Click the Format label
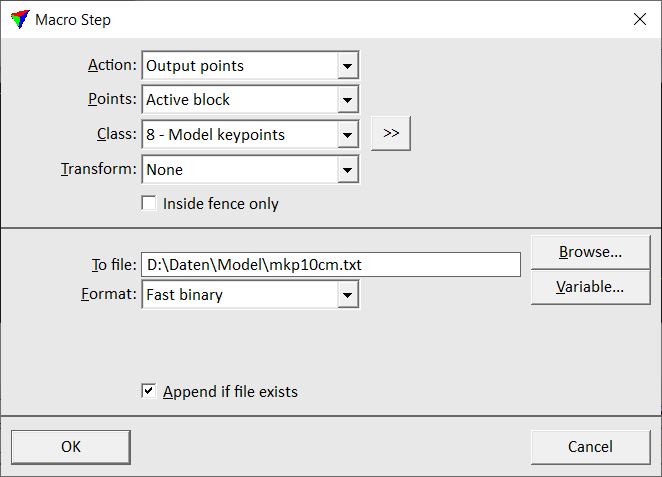The image size is (662, 477). [109, 294]
